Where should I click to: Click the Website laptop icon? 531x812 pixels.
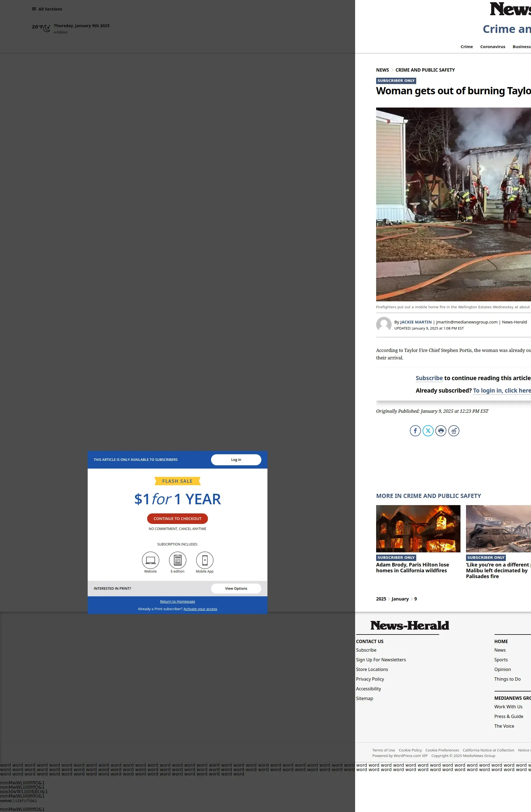coord(150,560)
